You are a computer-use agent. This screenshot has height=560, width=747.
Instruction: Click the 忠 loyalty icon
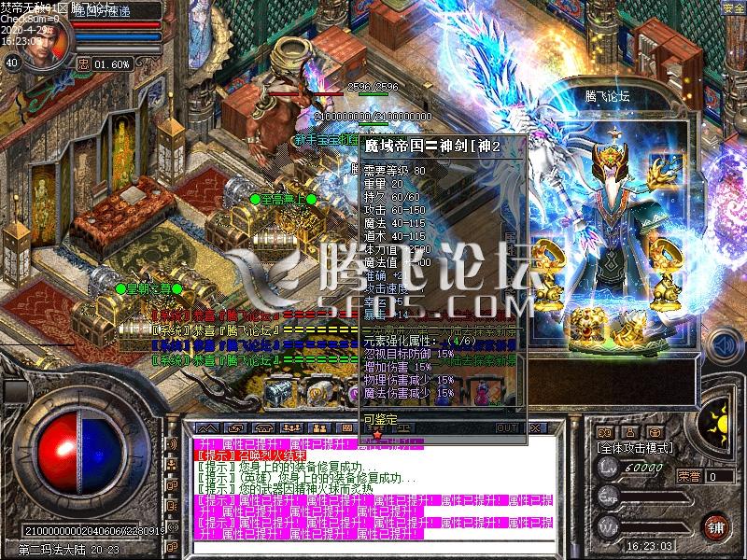(84, 63)
